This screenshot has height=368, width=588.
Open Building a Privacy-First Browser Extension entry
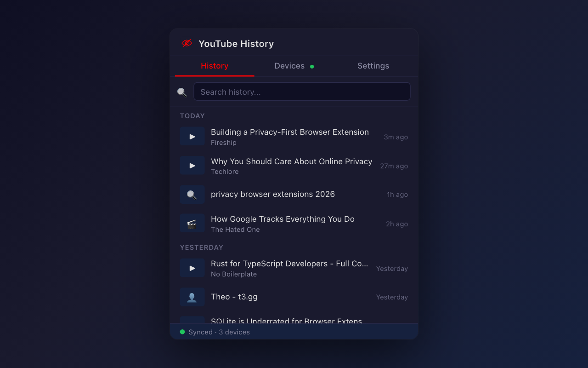pos(294,137)
